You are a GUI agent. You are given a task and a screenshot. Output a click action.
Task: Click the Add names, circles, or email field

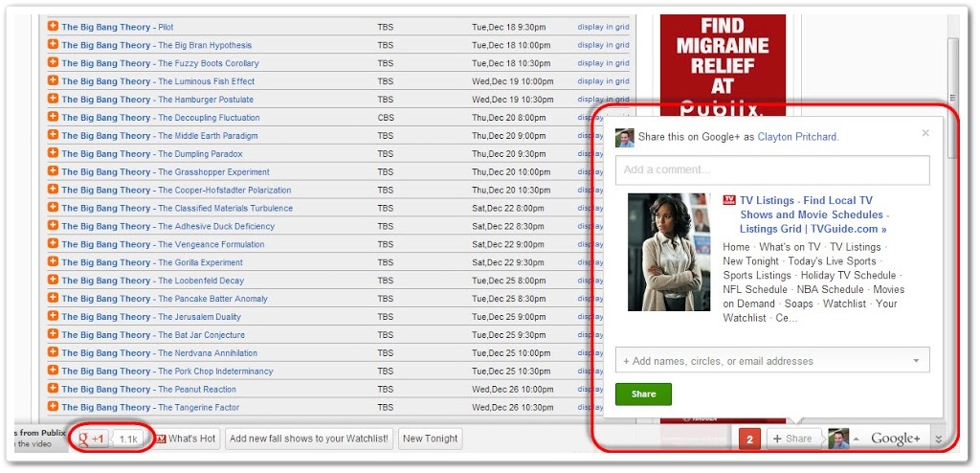tap(772, 361)
